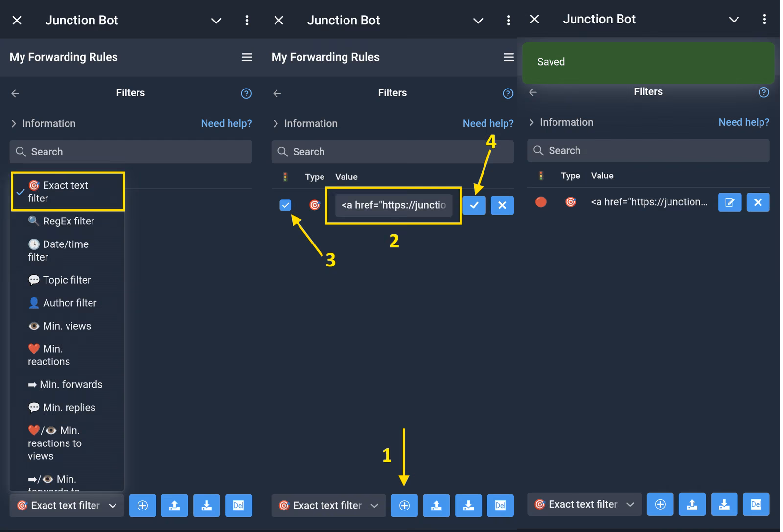This screenshot has width=783, height=532.
Task: Open Exact text filter dropdown in the middle panel
Action: click(x=328, y=505)
